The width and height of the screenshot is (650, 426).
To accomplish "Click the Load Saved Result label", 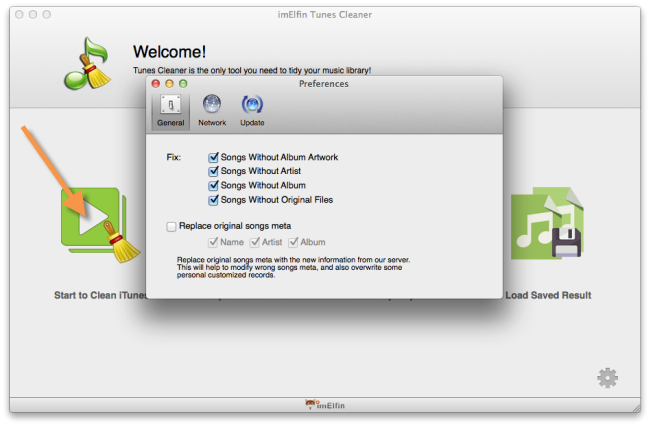I will point(548,295).
